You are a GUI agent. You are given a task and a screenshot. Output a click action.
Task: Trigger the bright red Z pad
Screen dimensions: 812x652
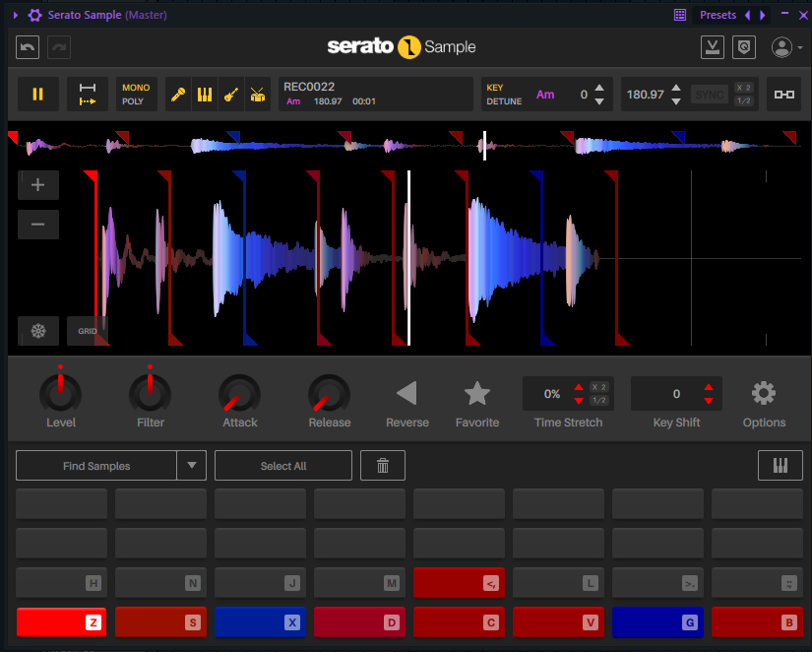point(61,621)
